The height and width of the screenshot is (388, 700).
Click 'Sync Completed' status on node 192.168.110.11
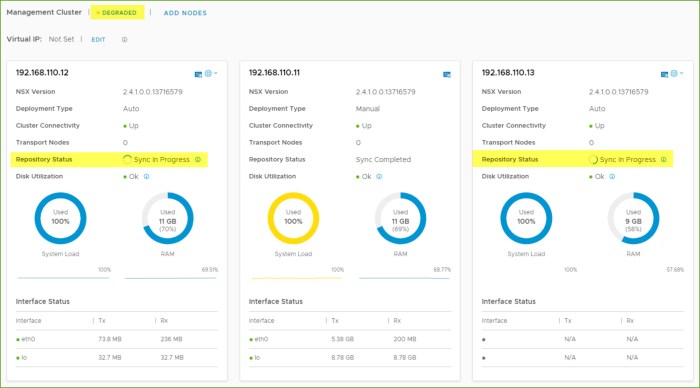click(x=383, y=159)
